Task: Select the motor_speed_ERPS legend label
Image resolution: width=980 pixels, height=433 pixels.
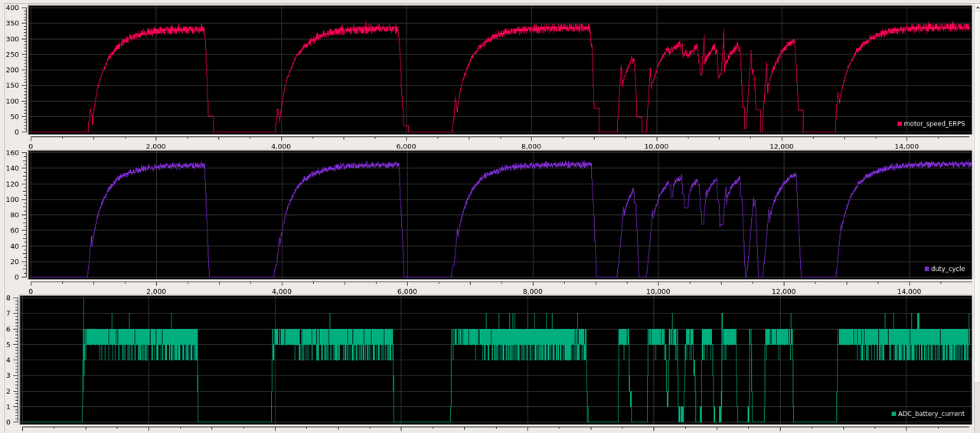Action: coord(935,124)
